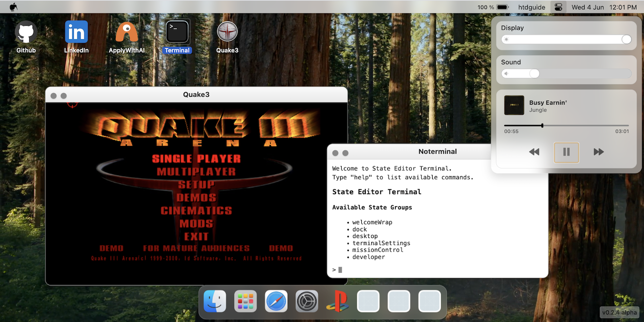Toggle the Control Center menu bar icon
The width and height of the screenshot is (644, 322).
click(558, 7)
